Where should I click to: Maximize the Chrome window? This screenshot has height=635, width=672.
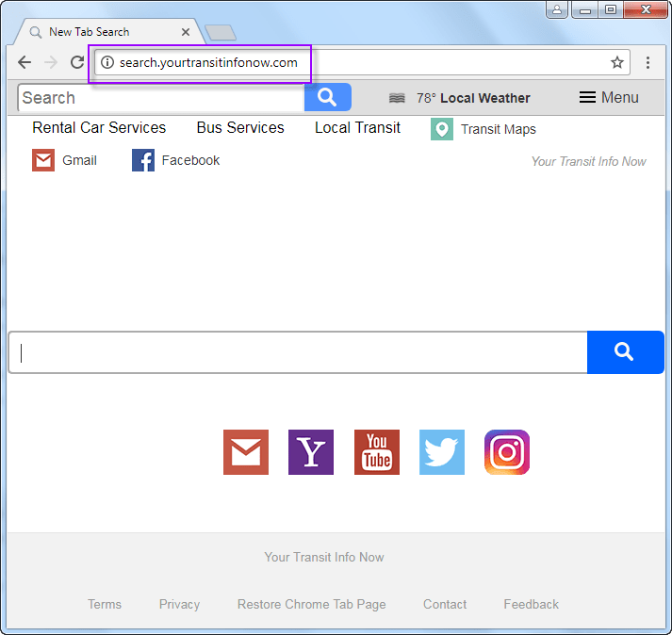pyautogui.click(x=611, y=9)
